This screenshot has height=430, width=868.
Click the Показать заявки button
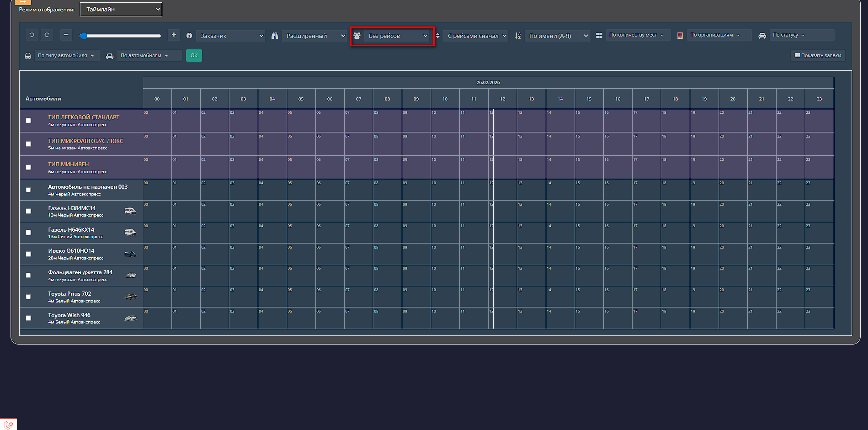point(818,56)
